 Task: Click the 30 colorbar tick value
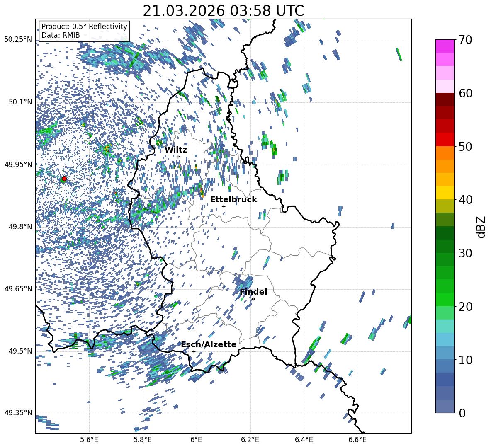click(465, 253)
